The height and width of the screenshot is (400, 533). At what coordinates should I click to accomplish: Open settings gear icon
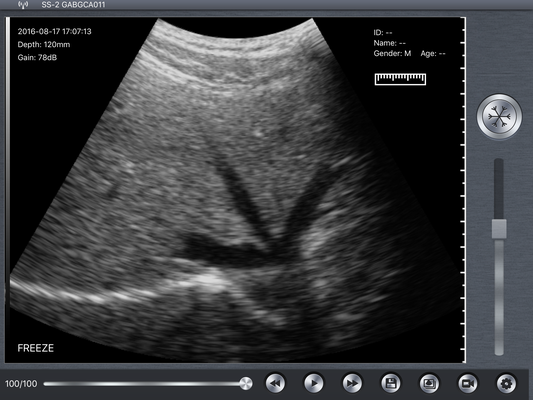click(506, 383)
